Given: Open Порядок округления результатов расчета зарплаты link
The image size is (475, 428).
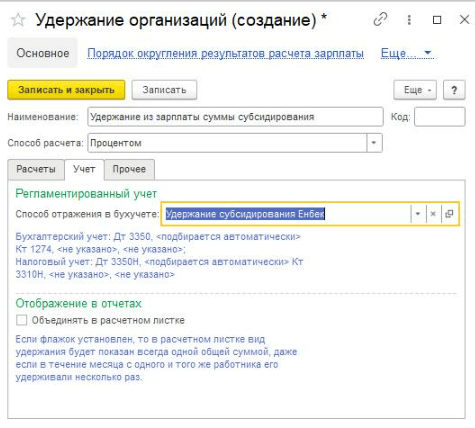Looking at the screenshot, I should tap(225, 53).
